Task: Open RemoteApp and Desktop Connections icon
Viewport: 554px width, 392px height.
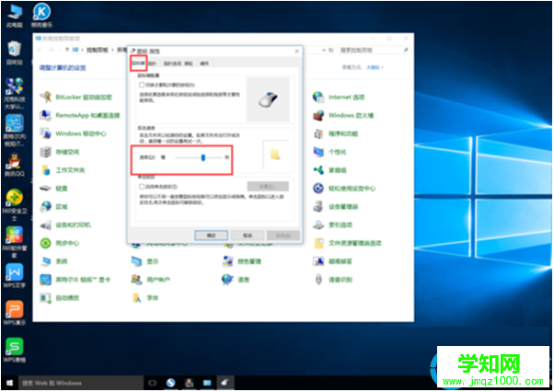Action: [45, 115]
